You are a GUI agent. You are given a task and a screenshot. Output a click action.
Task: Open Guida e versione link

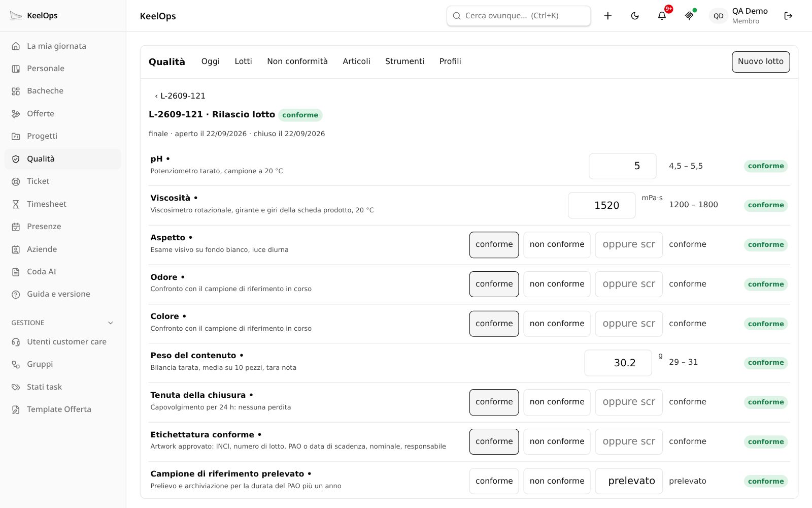tap(58, 294)
